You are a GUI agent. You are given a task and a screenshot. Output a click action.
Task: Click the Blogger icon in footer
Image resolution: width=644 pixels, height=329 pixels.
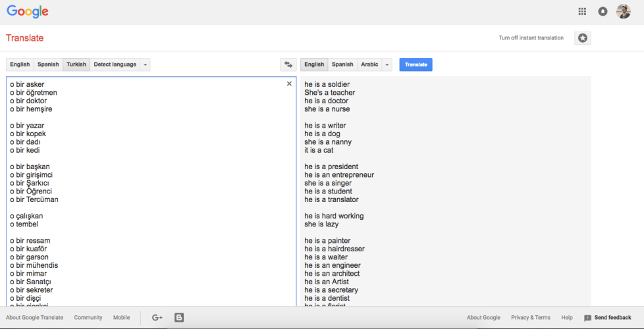[179, 318]
